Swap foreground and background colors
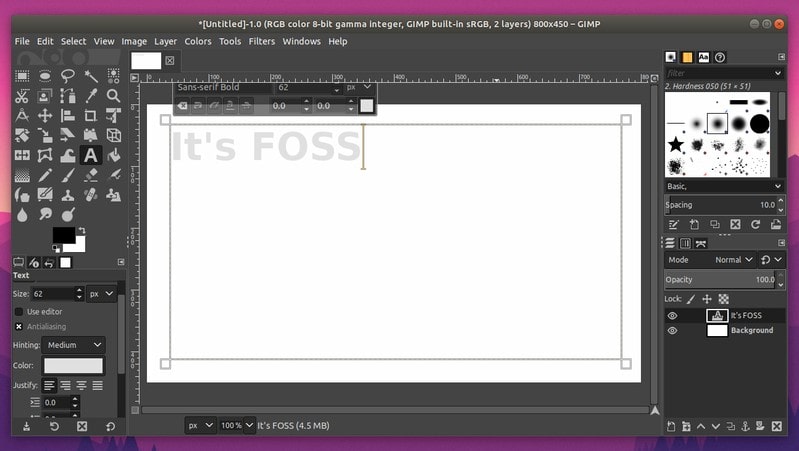799x451 pixels. (x=82, y=230)
